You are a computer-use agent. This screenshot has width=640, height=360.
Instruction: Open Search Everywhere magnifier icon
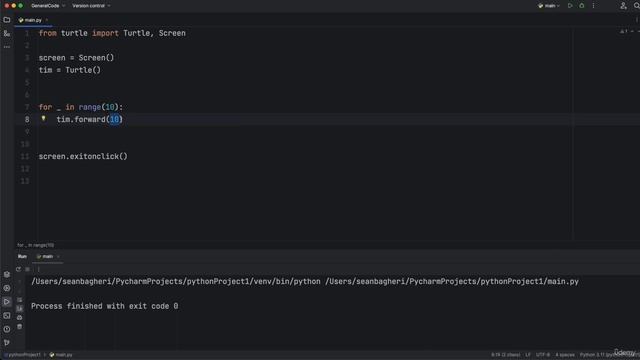click(636, 6)
